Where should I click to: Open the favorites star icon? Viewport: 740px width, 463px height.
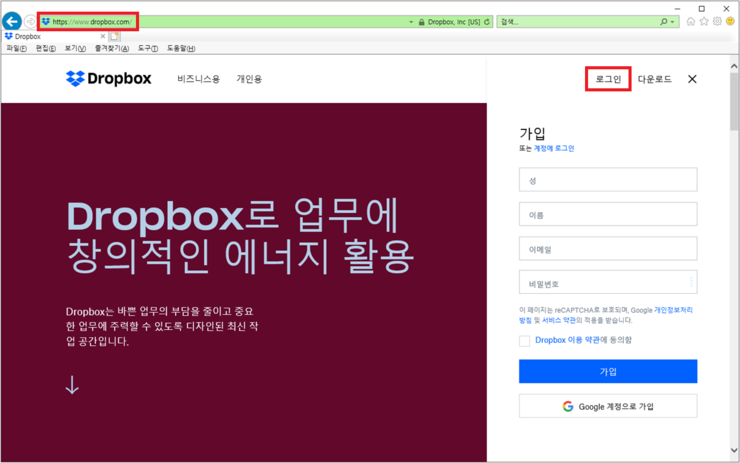click(x=704, y=21)
